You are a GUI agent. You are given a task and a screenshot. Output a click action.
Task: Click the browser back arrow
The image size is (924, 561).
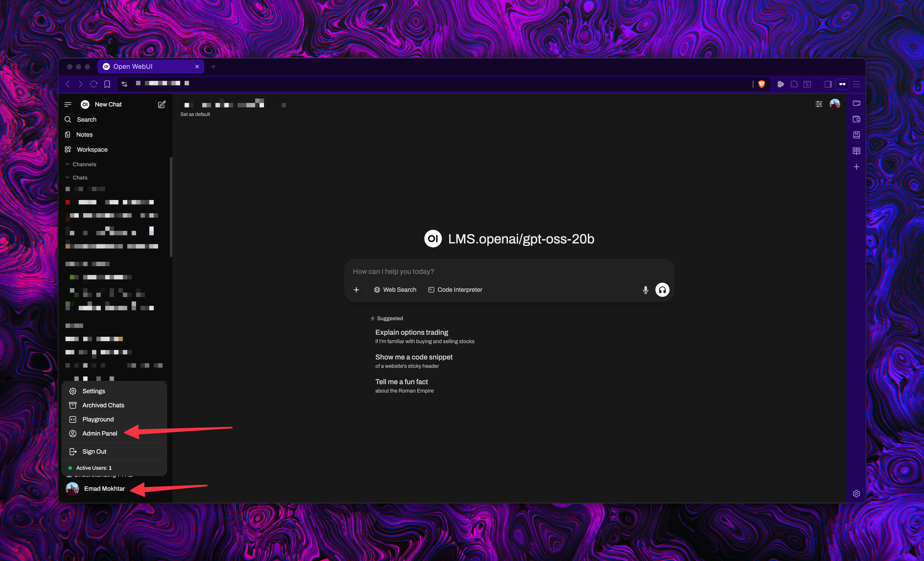[x=67, y=84]
